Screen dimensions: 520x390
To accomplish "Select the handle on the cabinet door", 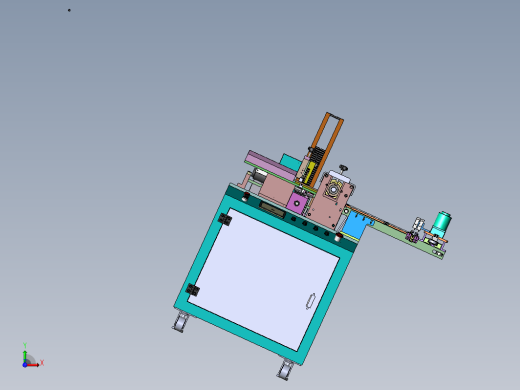I will (311, 301).
